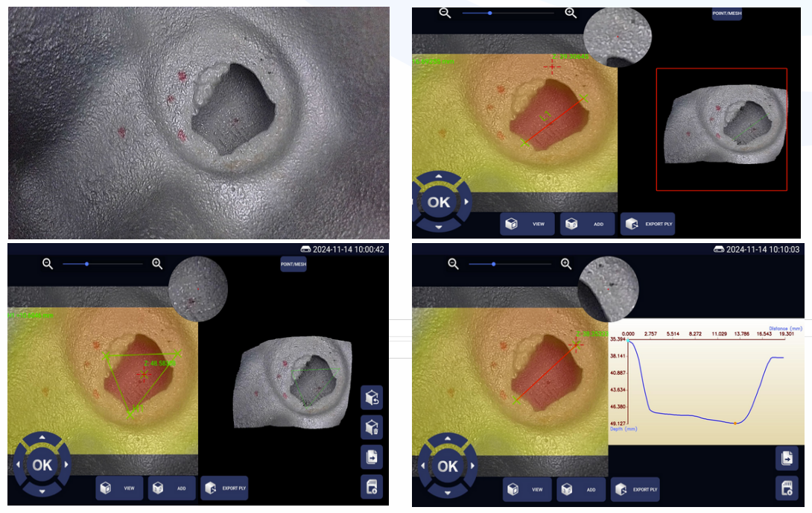
Task: Click the delete 3D model trash icon
Action: click(x=371, y=427)
